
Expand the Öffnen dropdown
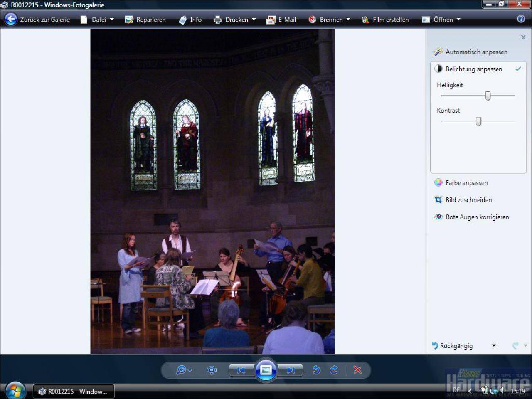click(x=441, y=20)
